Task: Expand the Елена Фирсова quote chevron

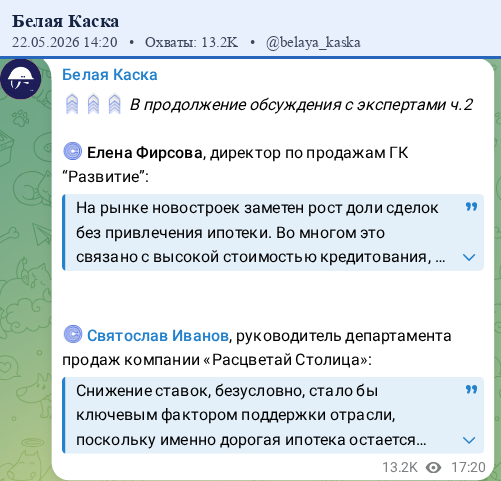Action: [x=469, y=257]
